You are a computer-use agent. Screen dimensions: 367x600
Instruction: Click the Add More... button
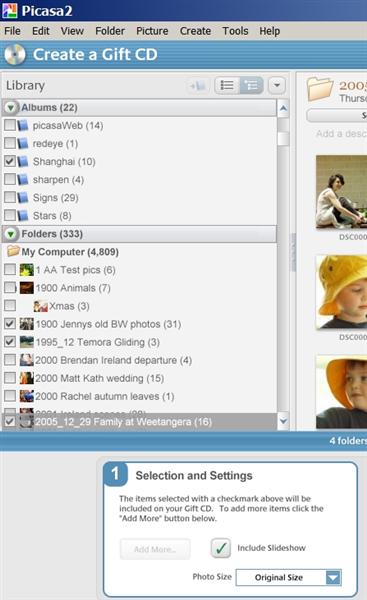click(155, 549)
